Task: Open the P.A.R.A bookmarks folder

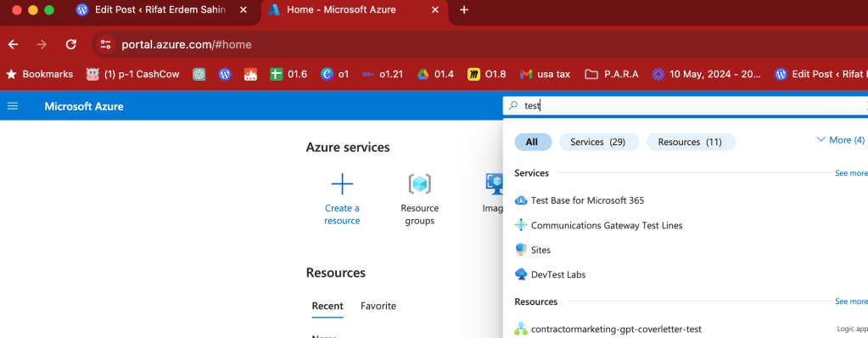Action: 612,74
